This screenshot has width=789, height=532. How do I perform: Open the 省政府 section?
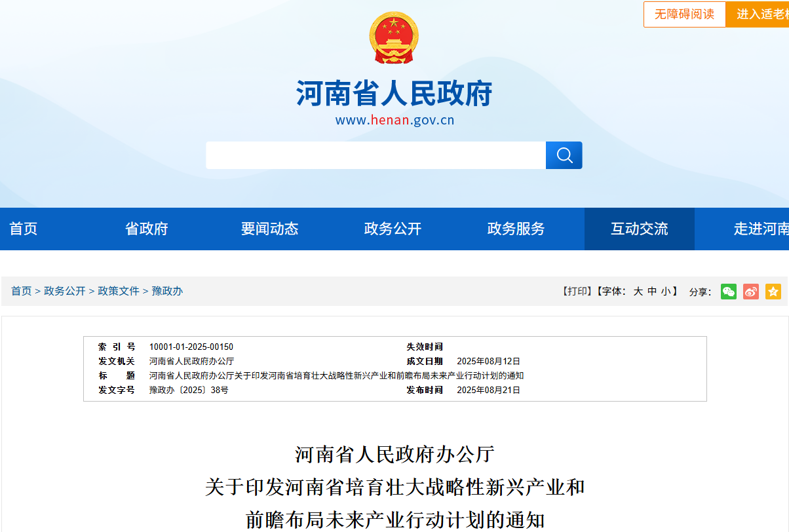[x=146, y=229]
